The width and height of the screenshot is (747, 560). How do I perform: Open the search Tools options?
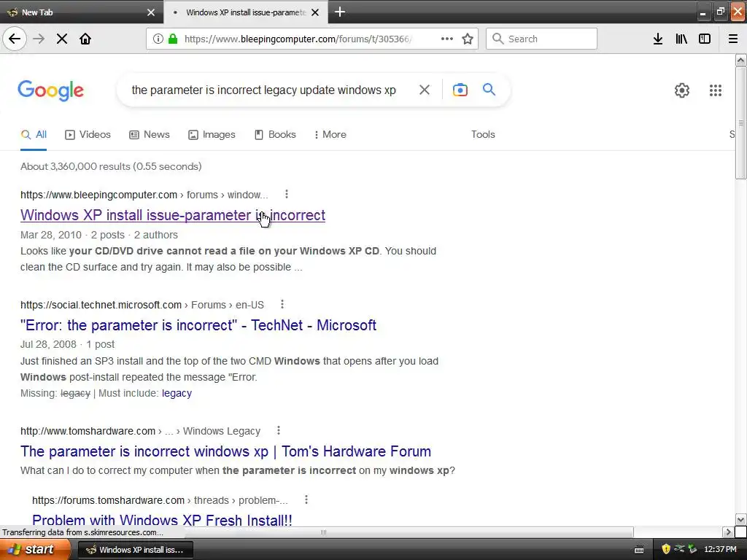coord(483,135)
